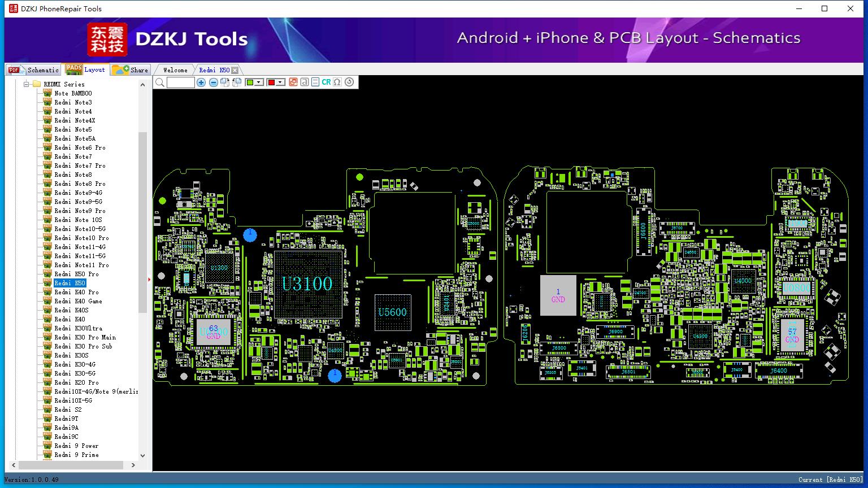Select highlighted Redmi K50 tree entry

[70, 283]
